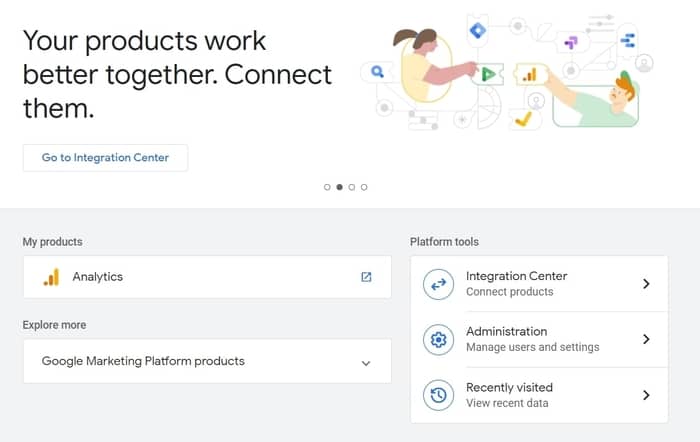Select the highlighted second carousel dot
700x442 pixels.
339,187
